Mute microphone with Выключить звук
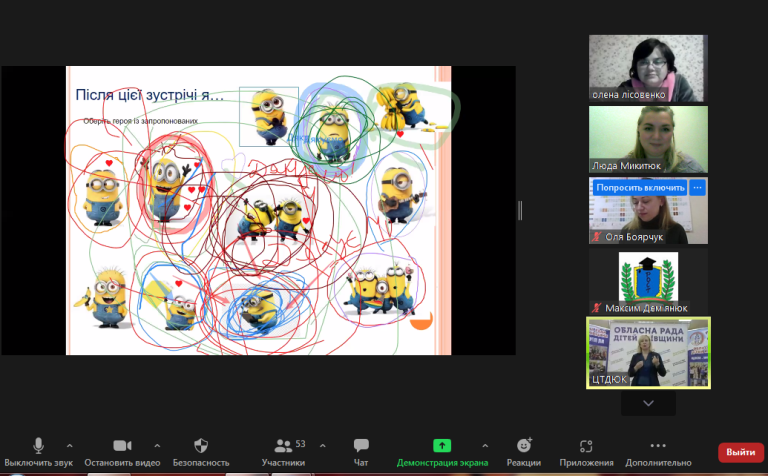Screen dimensions: 768x476 coord(38,452)
